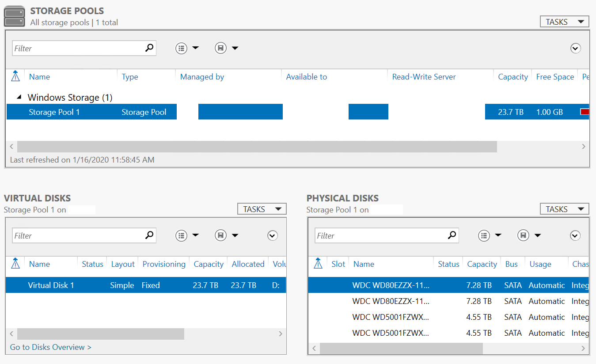Open list view options in Storage Pools
The height and width of the screenshot is (364, 596).
point(187,48)
